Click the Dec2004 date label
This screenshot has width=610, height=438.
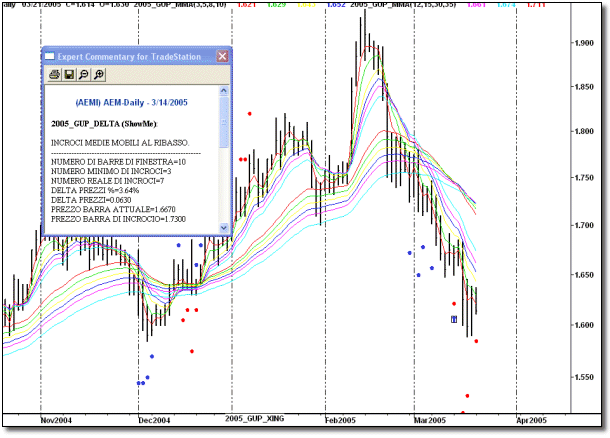154,421
